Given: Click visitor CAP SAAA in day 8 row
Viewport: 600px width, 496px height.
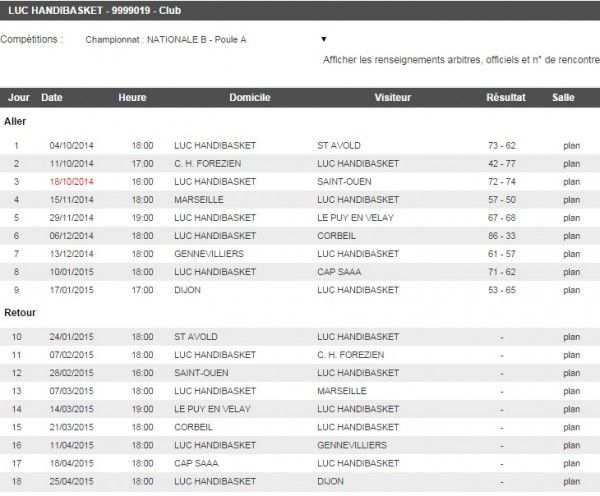Looking at the screenshot, I should click(339, 272).
